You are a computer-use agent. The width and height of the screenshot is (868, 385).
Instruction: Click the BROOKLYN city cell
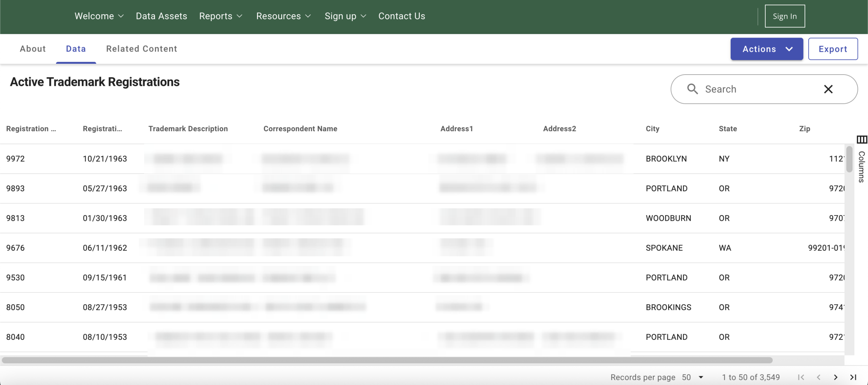666,159
